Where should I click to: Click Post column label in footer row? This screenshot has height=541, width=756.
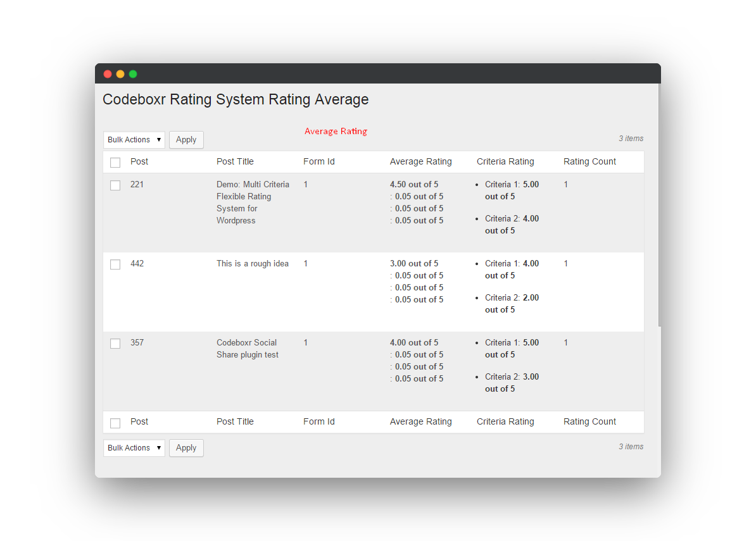click(139, 421)
